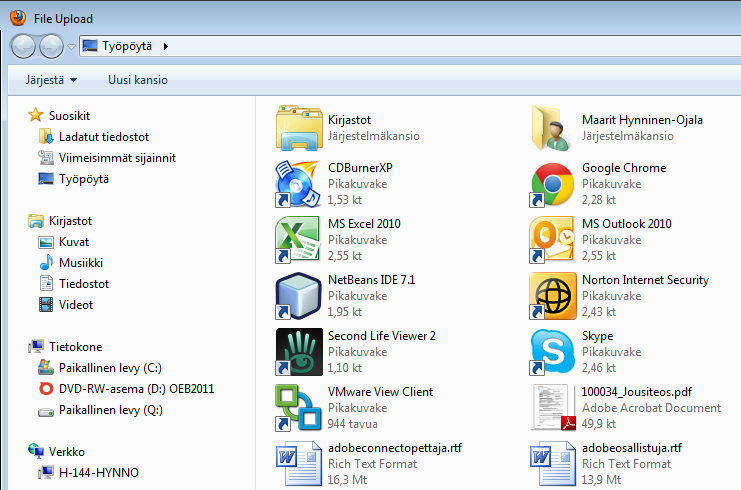Click the Firefox icon in title bar
The height and width of the screenshot is (490, 741).
coord(18,18)
